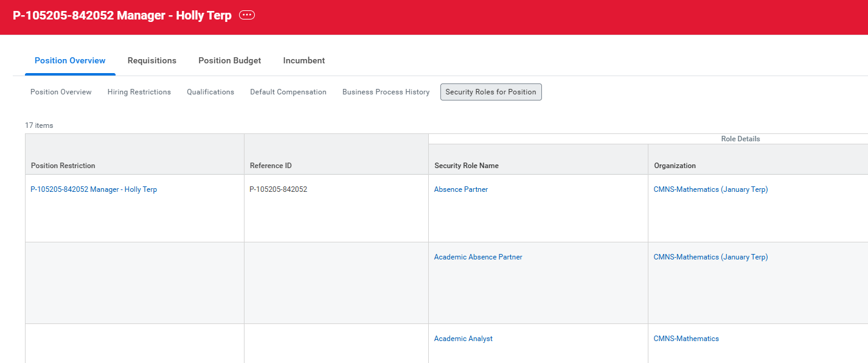868x363 pixels.
Task: Select the Incumbent tab
Action: (x=304, y=60)
